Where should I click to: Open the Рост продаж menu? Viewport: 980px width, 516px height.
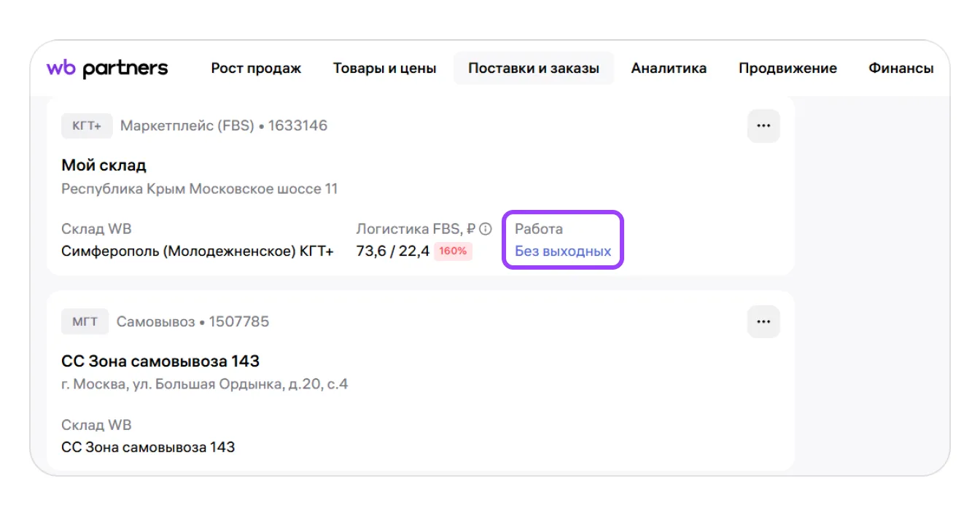click(256, 69)
